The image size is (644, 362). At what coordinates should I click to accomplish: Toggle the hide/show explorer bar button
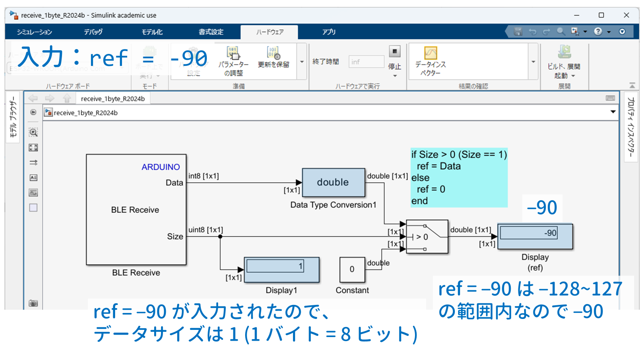pyautogui.click(x=33, y=112)
